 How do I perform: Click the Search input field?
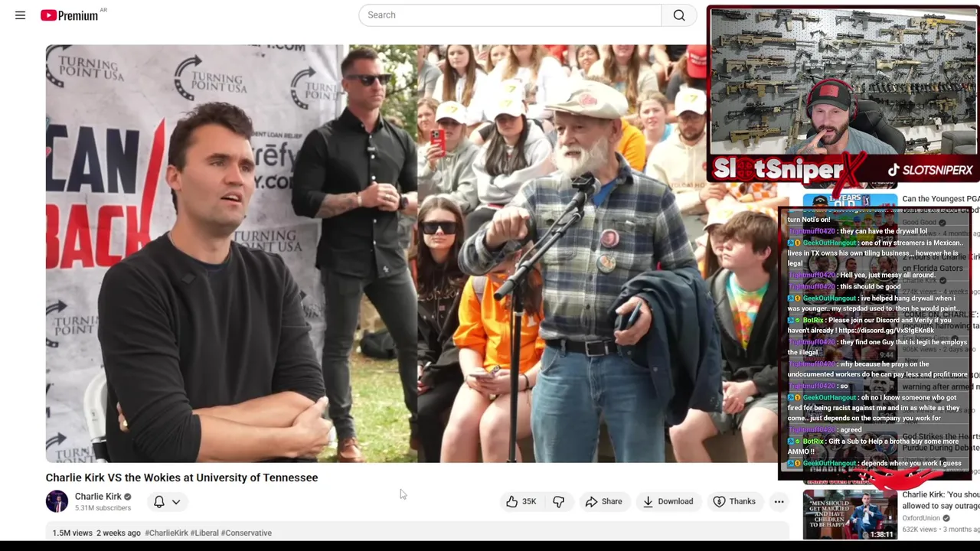tap(510, 15)
